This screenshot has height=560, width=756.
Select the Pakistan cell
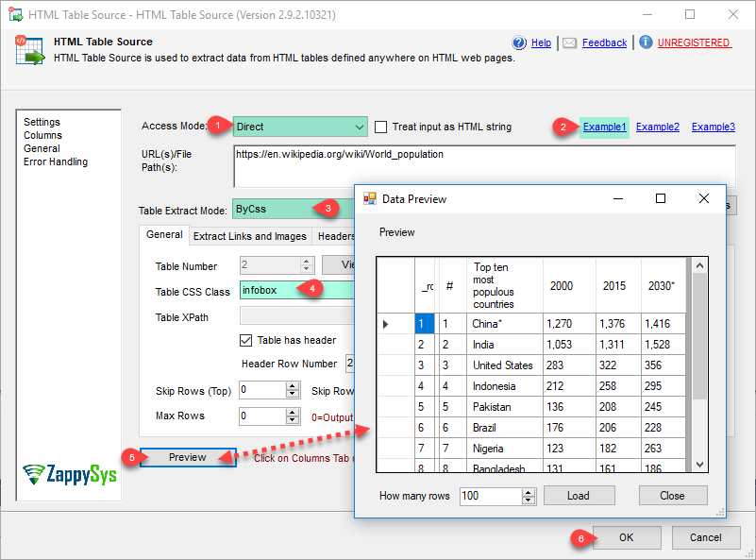tap(505, 407)
